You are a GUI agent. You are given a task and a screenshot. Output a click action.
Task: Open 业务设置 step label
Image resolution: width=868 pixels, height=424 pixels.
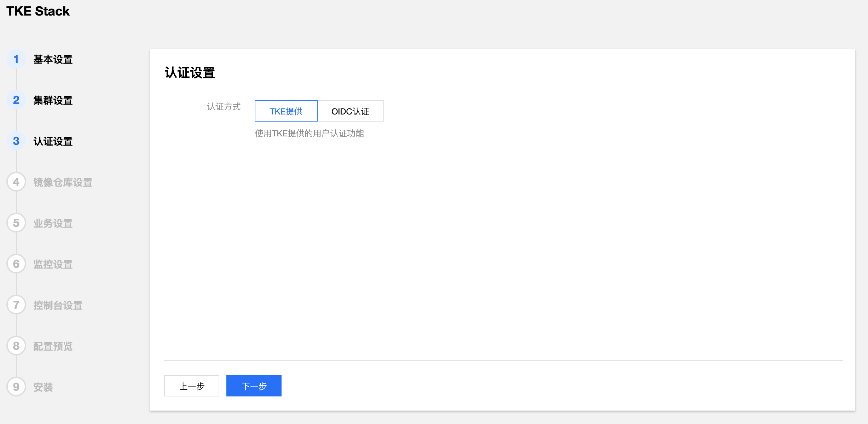53,223
